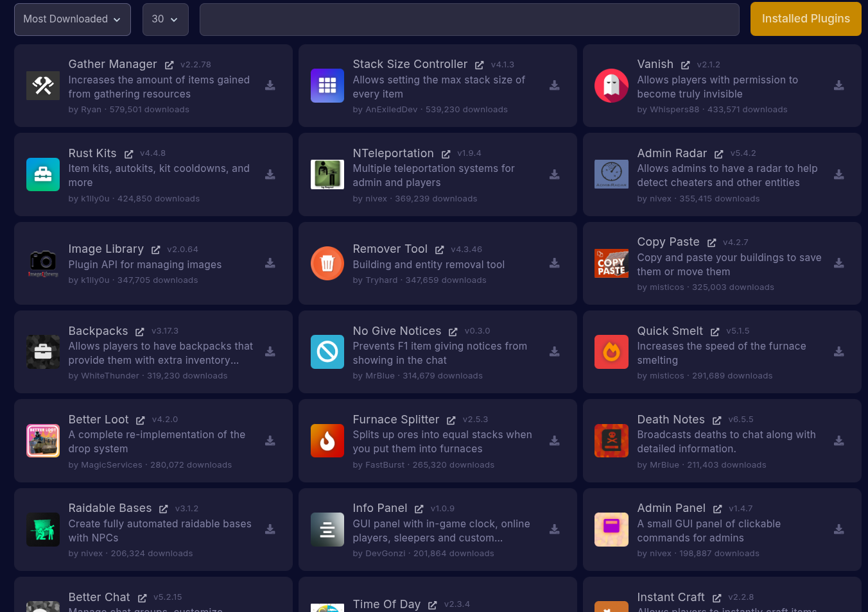Download the Gather Manager plugin
Screen dimensions: 868x612
point(270,85)
